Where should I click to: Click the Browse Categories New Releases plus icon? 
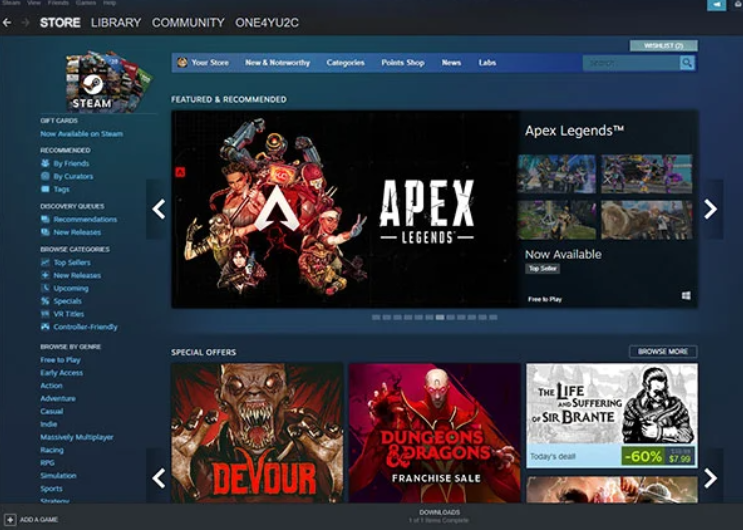pyautogui.click(x=45, y=275)
